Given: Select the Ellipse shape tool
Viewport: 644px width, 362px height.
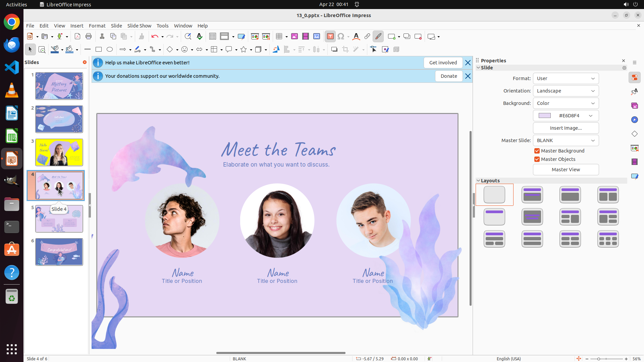Looking at the screenshot, I should [x=110, y=50].
